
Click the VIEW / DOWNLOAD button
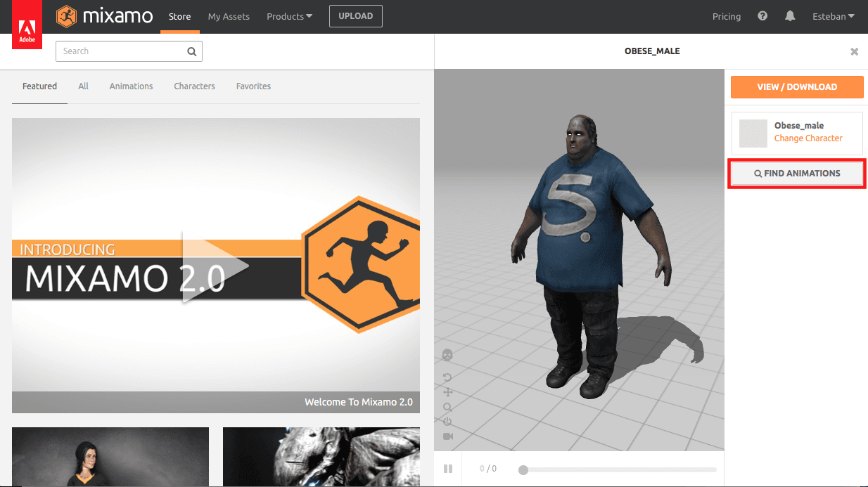coord(796,86)
